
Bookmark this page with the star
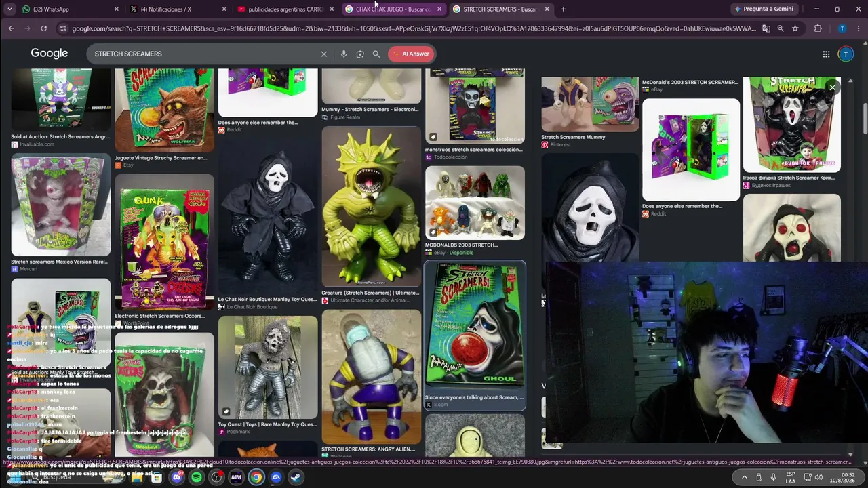click(795, 28)
